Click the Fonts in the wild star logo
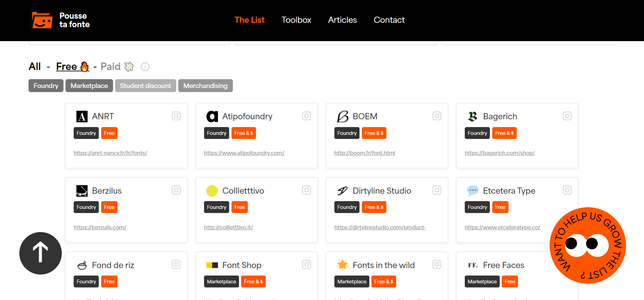Viewport: 644px width, 300px height. [343, 265]
